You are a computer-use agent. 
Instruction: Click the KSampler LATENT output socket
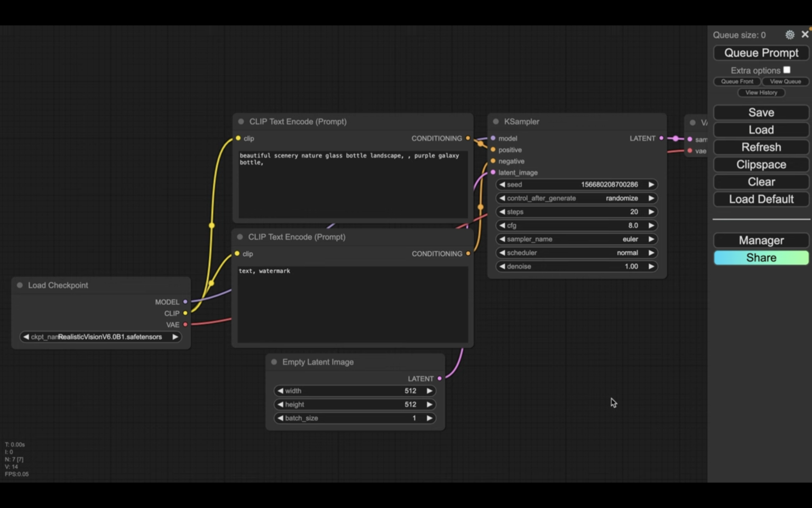coord(661,138)
